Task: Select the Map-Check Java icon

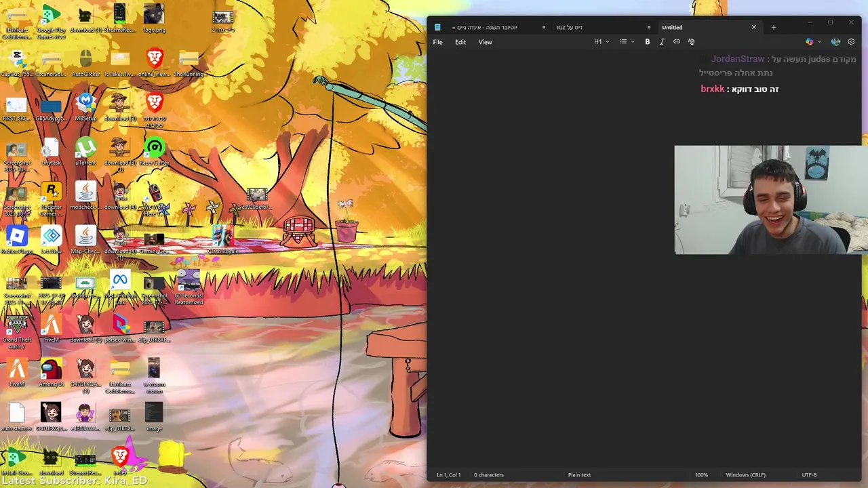Action: coord(85,241)
